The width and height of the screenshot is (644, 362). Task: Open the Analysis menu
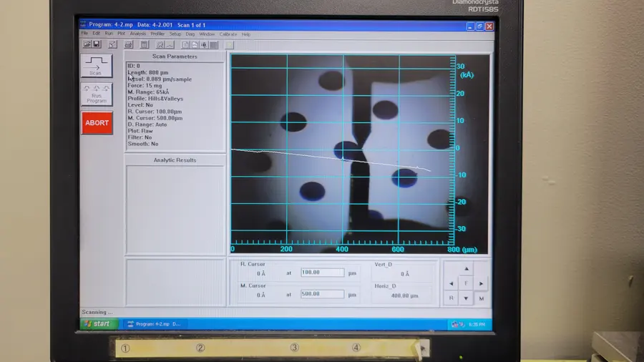138,34
